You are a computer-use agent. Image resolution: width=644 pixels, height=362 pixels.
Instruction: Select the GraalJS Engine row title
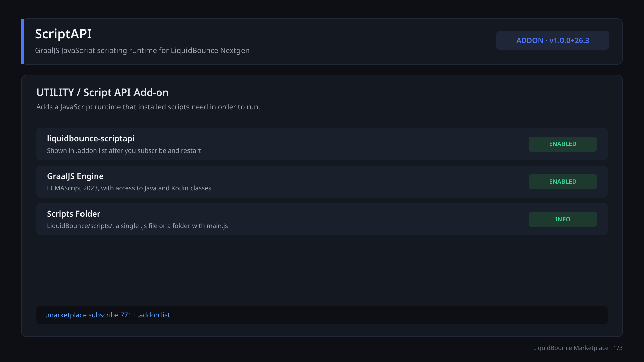click(x=75, y=176)
